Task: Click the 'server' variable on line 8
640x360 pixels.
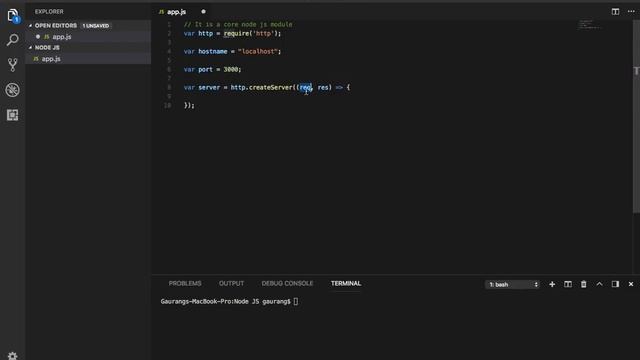Action: pyautogui.click(x=209, y=87)
